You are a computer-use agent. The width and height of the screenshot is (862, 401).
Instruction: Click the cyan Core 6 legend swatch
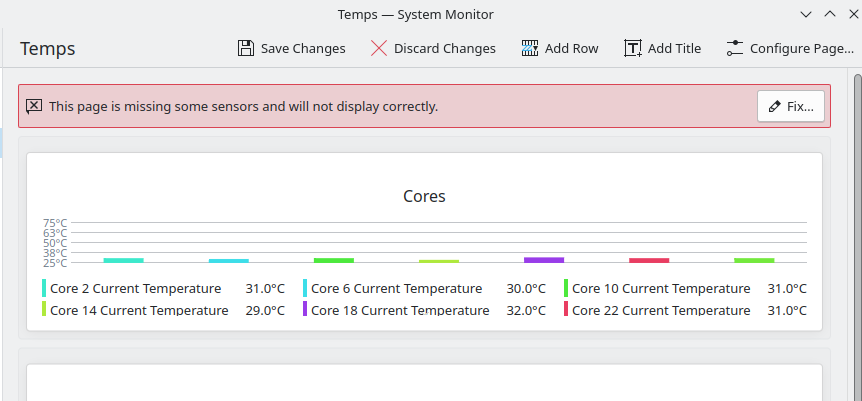(x=305, y=288)
